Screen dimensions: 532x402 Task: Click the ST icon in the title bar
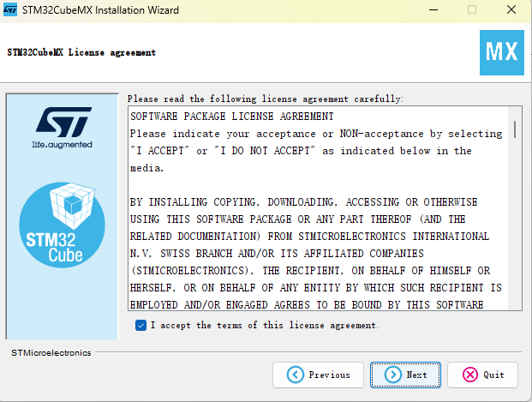pos(9,9)
